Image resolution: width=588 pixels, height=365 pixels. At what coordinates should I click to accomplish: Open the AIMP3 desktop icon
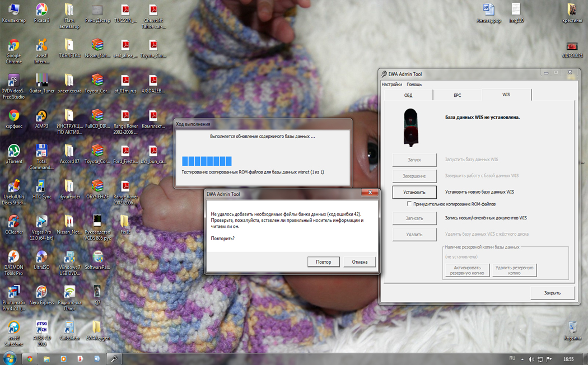coord(41,116)
